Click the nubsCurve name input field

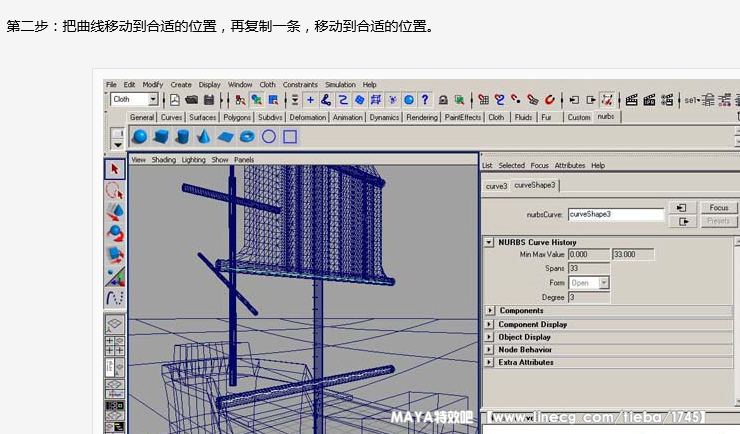coord(615,214)
